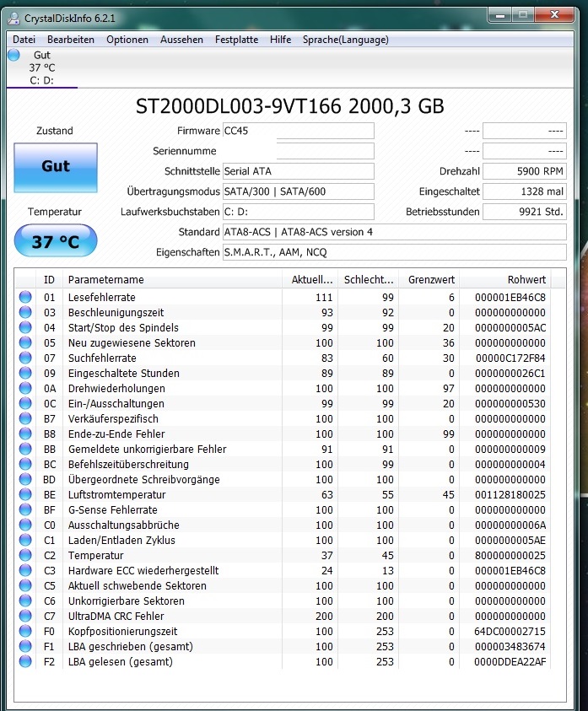588x711 pixels.
Task: Click status orb for Beschleunigungszeit row
Action: (25, 312)
